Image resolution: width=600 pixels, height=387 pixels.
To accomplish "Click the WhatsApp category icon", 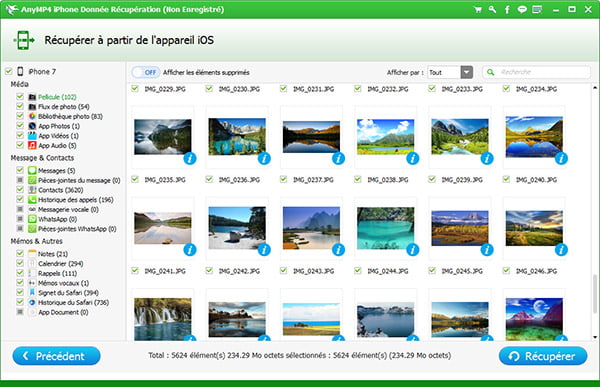I will (32, 219).
